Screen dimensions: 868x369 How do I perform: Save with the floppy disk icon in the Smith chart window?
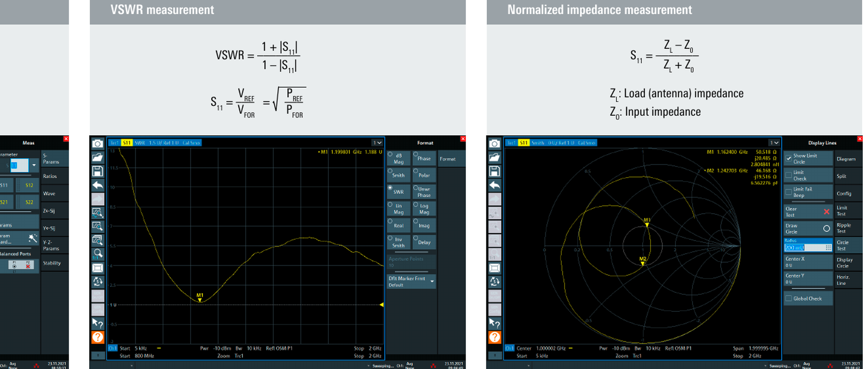(494, 171)
